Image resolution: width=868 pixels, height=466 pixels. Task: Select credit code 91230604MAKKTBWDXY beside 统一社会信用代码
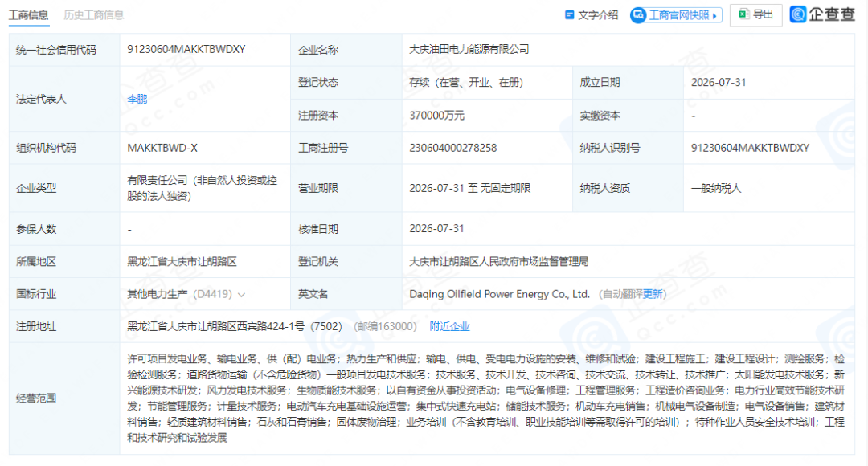pos(186,49)
